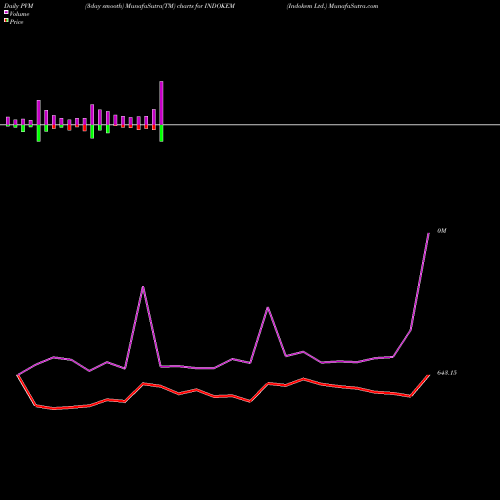This screenshot has width=500, height=500.
Task: Click the '648.15' price value label
Action: (x=447, y=373)
